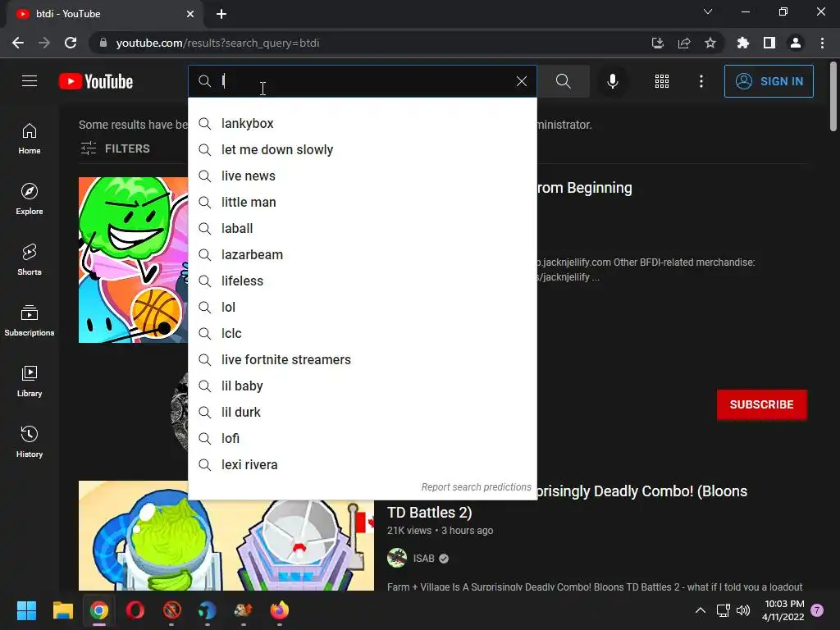Toggle the Chrome side panel

coord(769,43)
